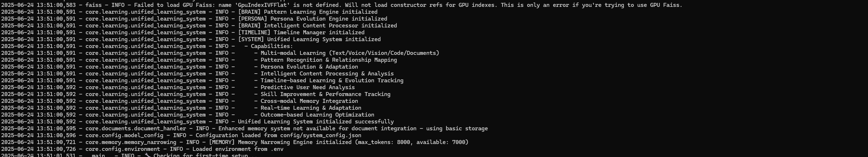Screen dimensions: 868x157
Task: Click the [SYSTEM] Unified Learning System initialized line
Action: (191, 39)
